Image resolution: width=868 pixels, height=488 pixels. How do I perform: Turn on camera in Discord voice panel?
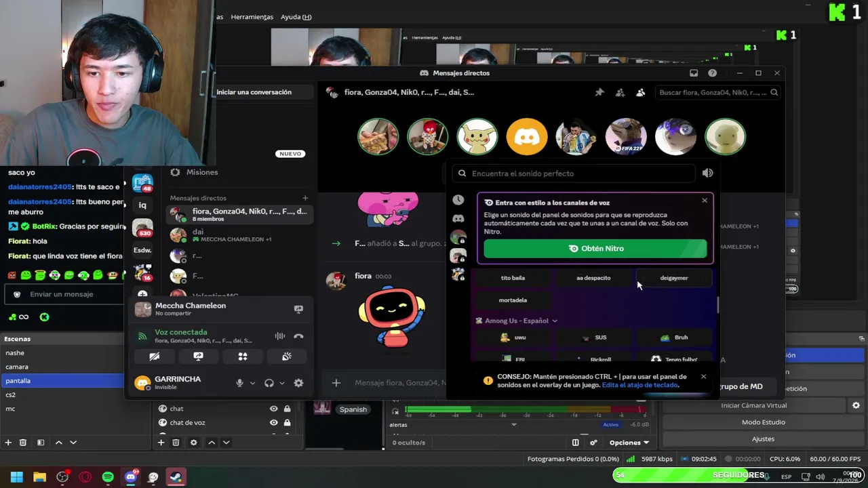(x=155, y=357)
